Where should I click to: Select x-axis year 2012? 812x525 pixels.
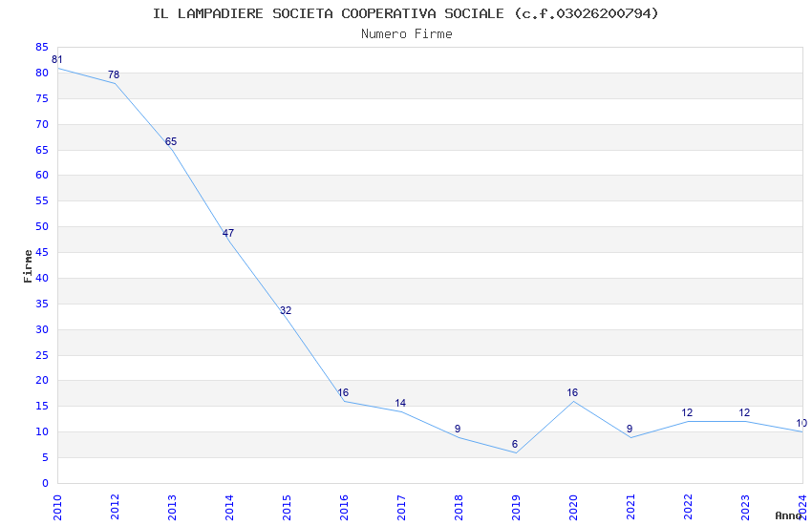click(115, 507)
